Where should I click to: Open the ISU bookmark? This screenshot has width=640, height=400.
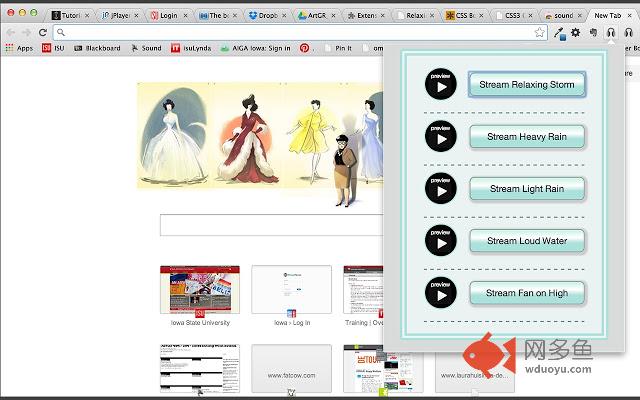coord(53,48)
